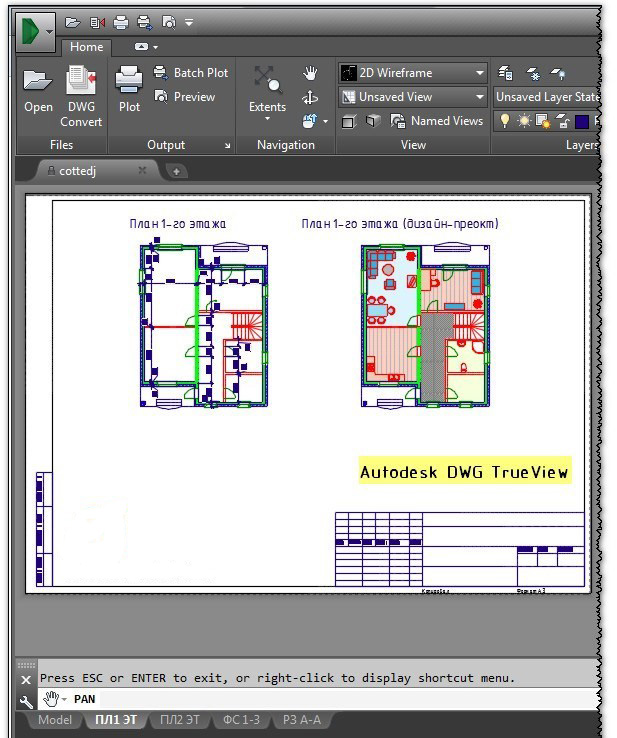This screenshot has height=738, width=617.
Task: Select the Pan hand tool in Navigation
Action: 310,73
